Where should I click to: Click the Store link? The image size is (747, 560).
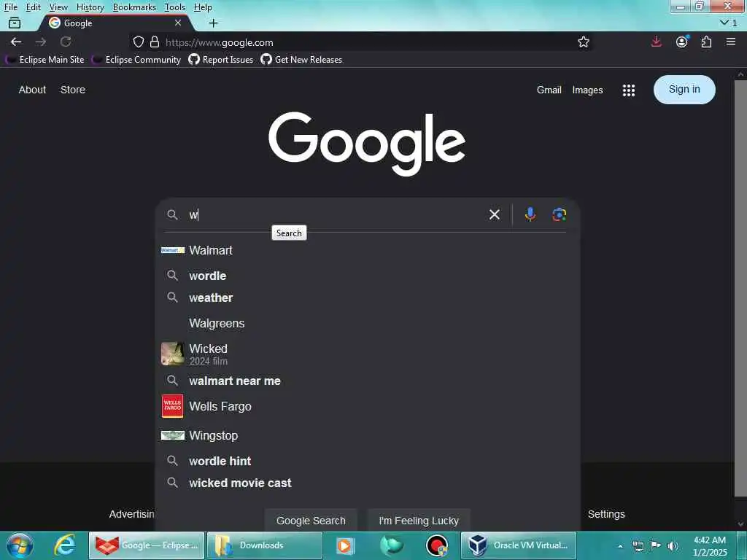[73, 90]
